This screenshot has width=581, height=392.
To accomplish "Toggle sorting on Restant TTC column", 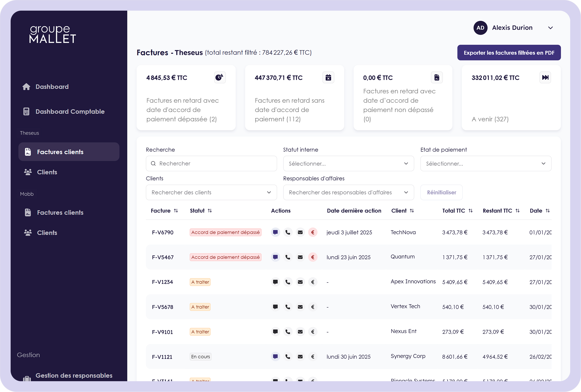I will 518,211.
